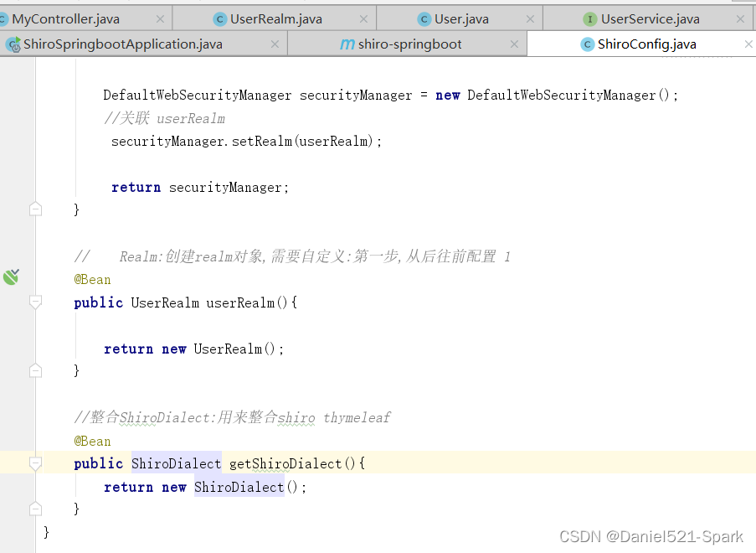This screenshot has width=756, height=553.
Task: Close the shiro-springboot tab
Action: point(514,44)
